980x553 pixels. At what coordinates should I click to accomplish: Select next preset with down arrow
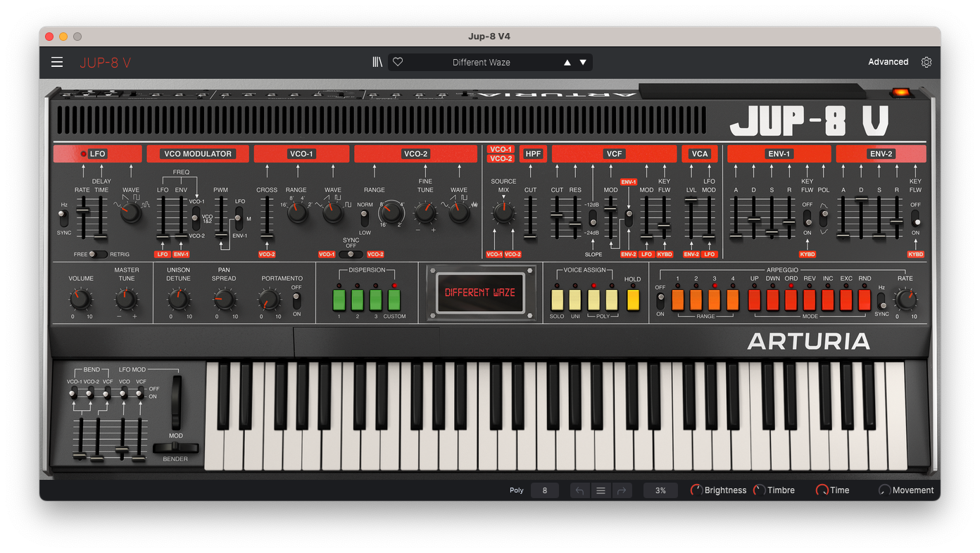[583, 63]
